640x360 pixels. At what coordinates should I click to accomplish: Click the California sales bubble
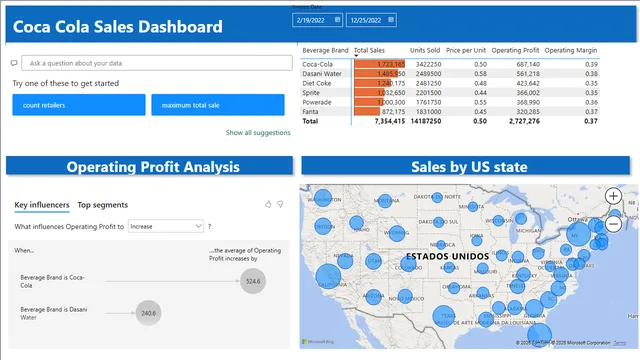[328, 276]
